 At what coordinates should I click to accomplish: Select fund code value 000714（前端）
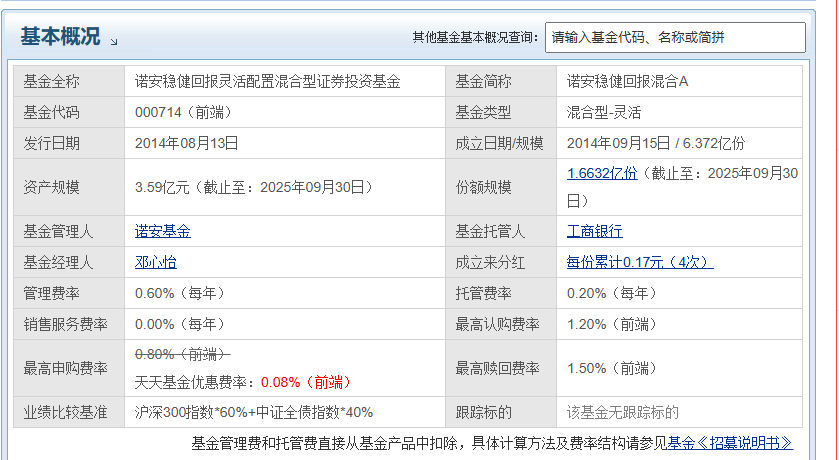click(x=184, y=112)
